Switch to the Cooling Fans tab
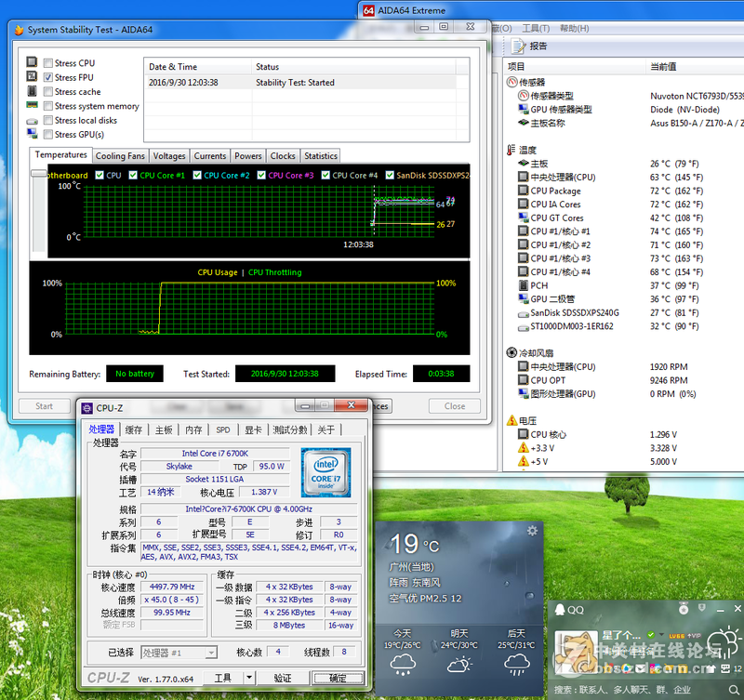 coord(120,156)
